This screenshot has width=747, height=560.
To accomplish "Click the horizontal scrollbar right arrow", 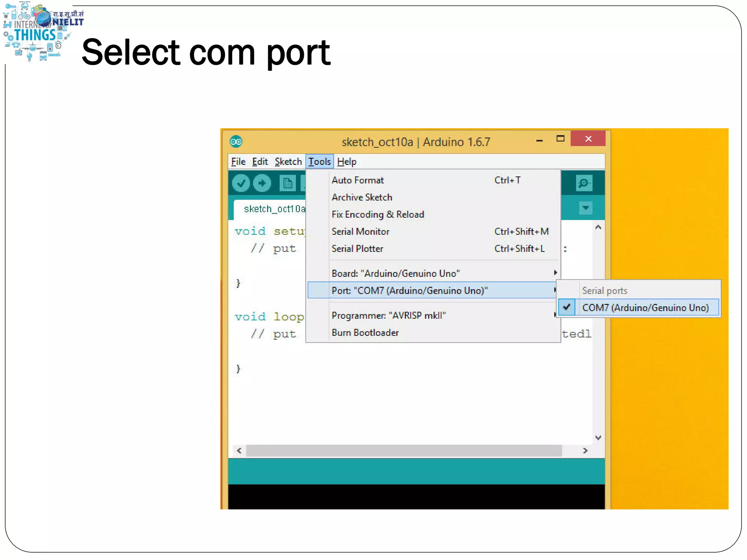I will [x=585, y=451].
